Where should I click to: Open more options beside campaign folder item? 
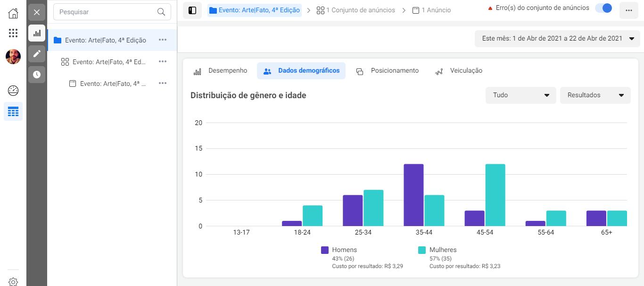coord(163,40)
